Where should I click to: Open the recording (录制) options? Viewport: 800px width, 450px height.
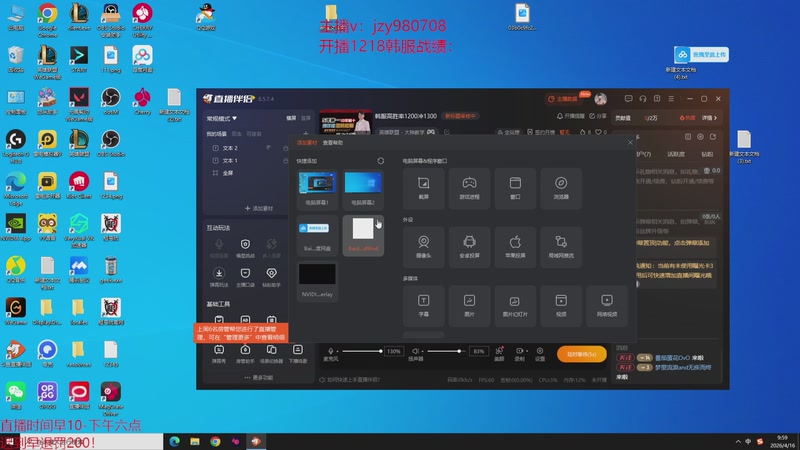pos(520,353)
